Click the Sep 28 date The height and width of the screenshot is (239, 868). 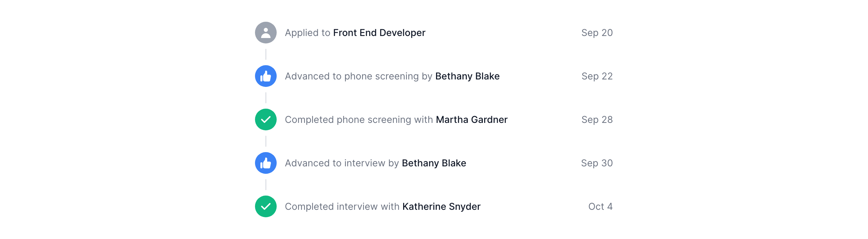pos(597,119)
